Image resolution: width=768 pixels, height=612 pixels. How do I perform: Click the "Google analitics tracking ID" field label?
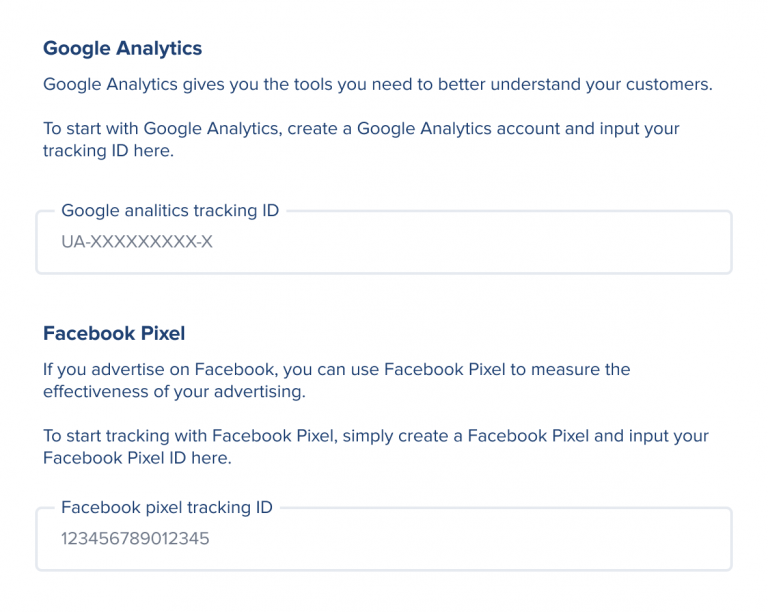click(x=170, y=211)
